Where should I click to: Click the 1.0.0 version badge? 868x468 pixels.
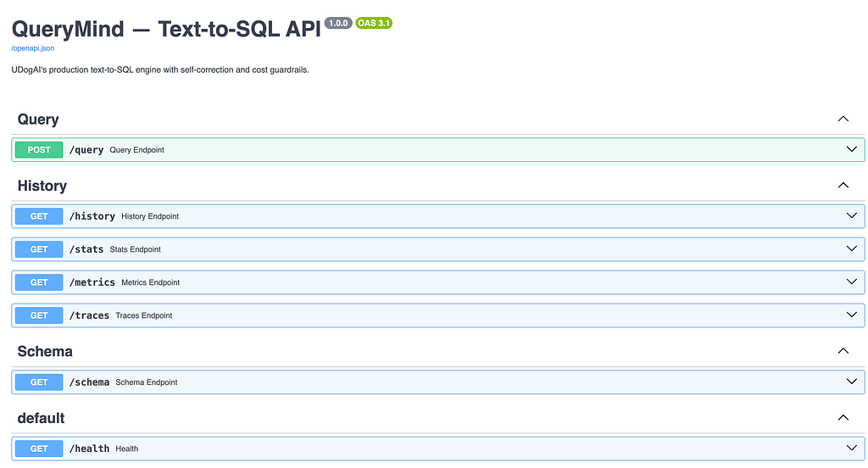tap(338, 23)
